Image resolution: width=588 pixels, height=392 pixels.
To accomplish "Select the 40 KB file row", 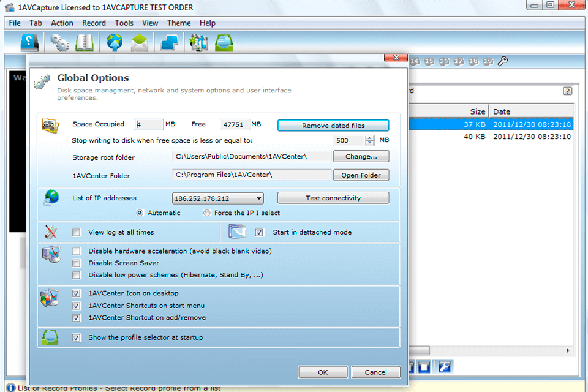I will point(491,137).
